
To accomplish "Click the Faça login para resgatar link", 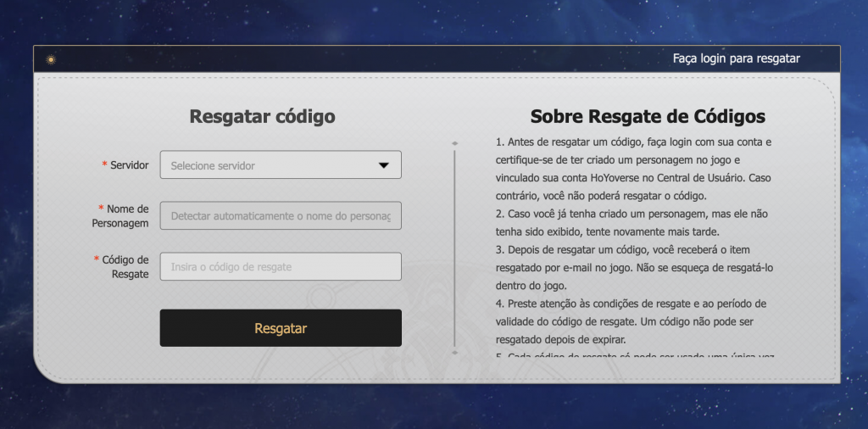I will [736, 58].
